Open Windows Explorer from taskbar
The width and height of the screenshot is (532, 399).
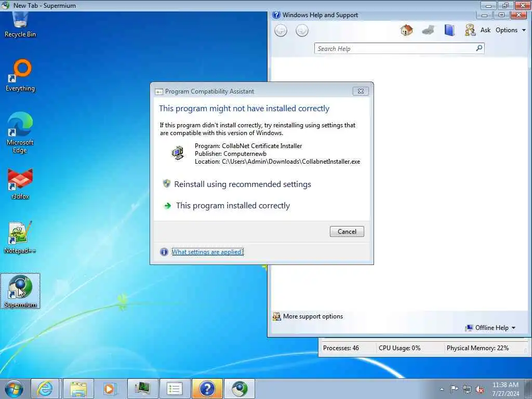tap(78, 389)
